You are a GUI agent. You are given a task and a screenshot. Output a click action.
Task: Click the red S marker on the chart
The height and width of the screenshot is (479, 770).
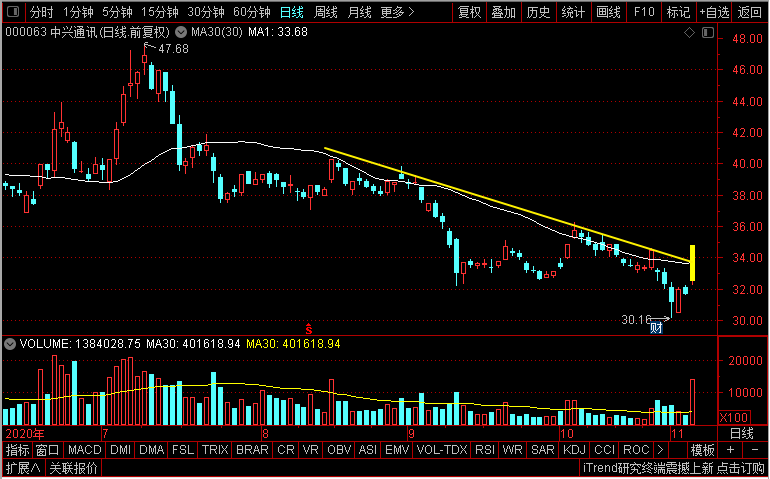pos(309,329)
